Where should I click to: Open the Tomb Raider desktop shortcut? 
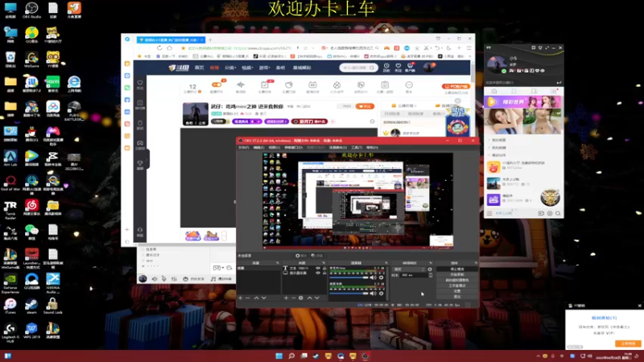click(10, 210)
